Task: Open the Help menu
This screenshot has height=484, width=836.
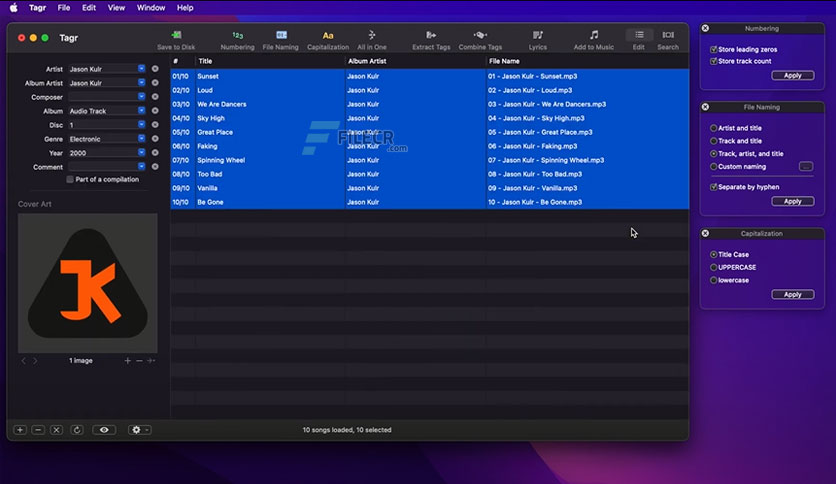Action: 185,7
